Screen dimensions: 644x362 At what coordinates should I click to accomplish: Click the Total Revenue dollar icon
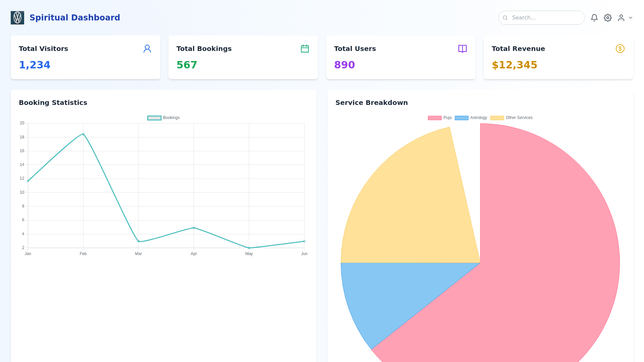[x=620, y=49]
